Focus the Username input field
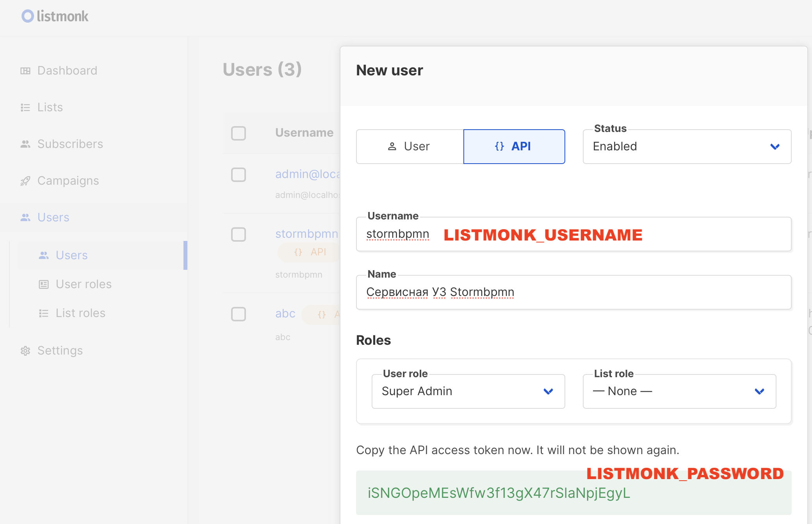This screenshot has height=524, width=812. 574,234
